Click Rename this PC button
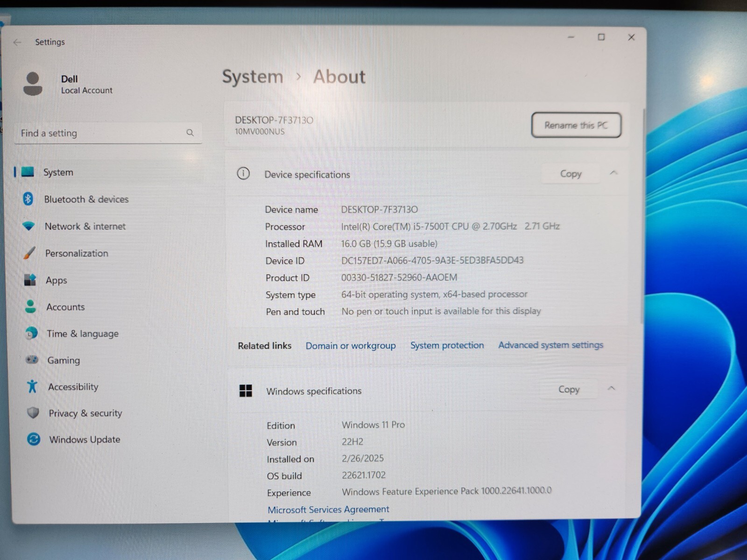 (x=576, y=125)
